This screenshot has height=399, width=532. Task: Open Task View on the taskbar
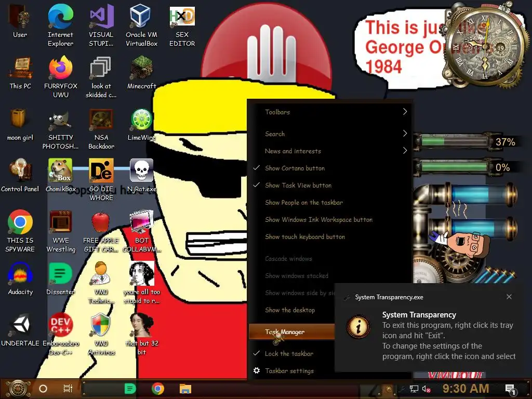tap(68, 389)
